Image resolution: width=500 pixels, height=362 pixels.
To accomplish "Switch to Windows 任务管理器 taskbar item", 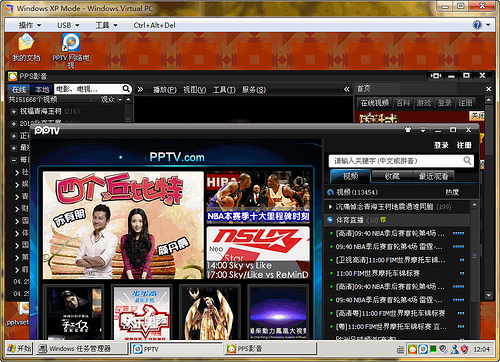I will pyautogui.click(x=82, y=349).
